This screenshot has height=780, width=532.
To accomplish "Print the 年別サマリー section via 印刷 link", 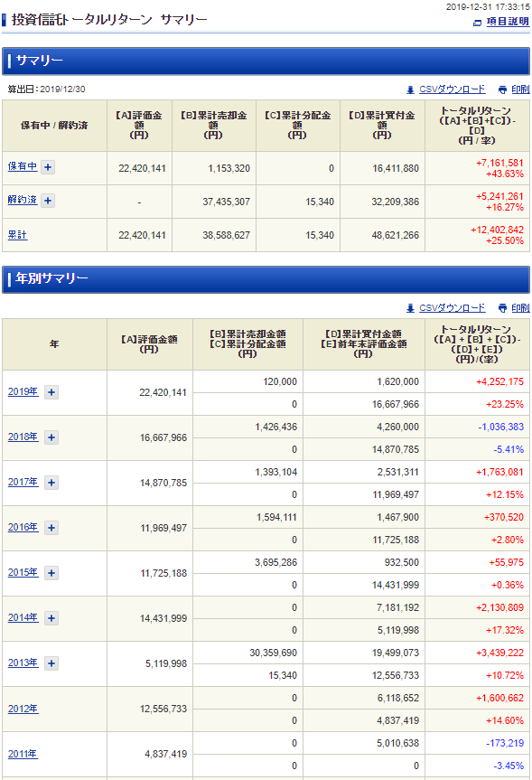I will click(x=520, y=308).
